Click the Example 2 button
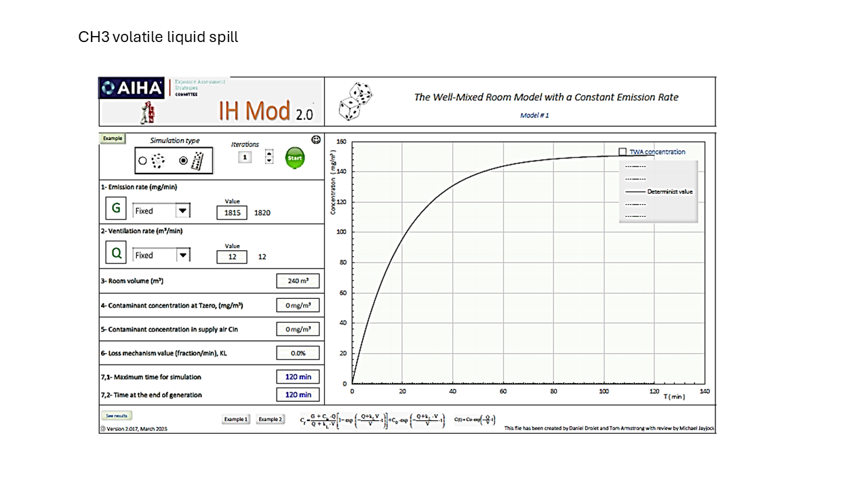 coord(270,420)
